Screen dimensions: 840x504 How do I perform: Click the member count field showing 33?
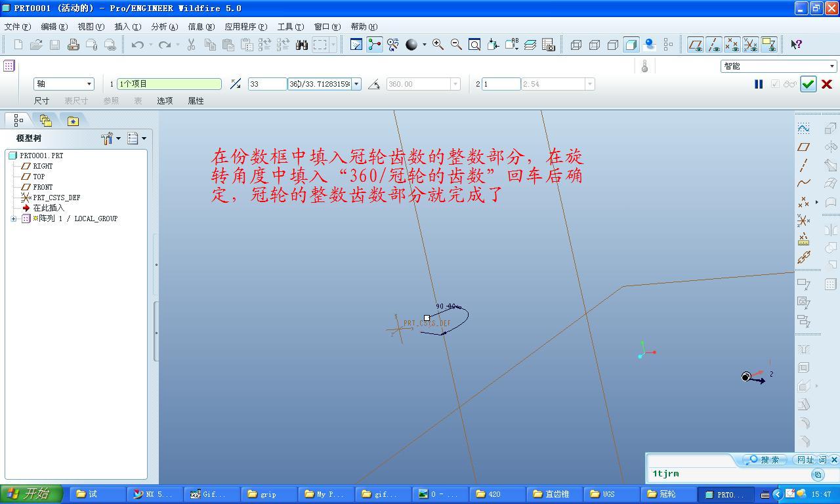pos(267,84)
